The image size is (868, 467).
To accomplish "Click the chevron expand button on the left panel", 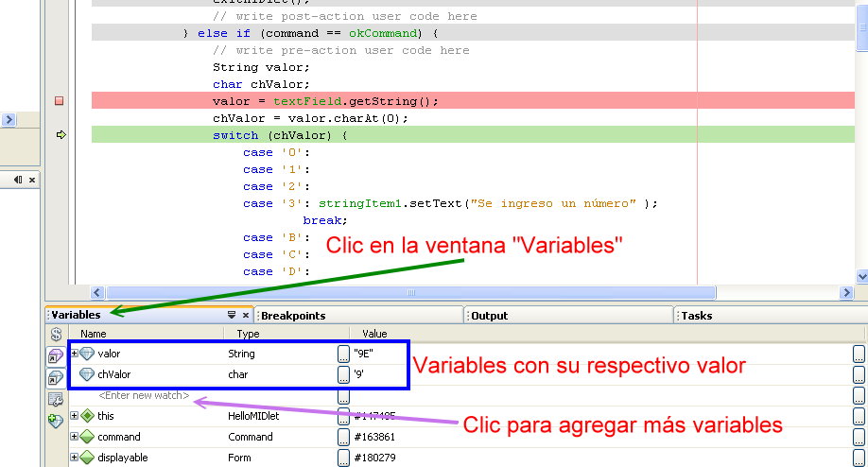I will click(x=9, y=119).
